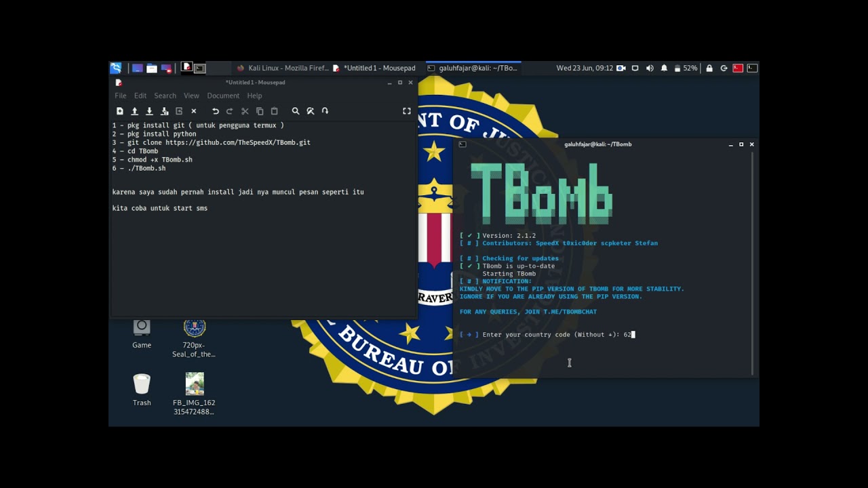Image resolution: width=868 pixels, height=488 pixels.
Task: Undo last edit in Mousepad
Action: pos(216,111)
